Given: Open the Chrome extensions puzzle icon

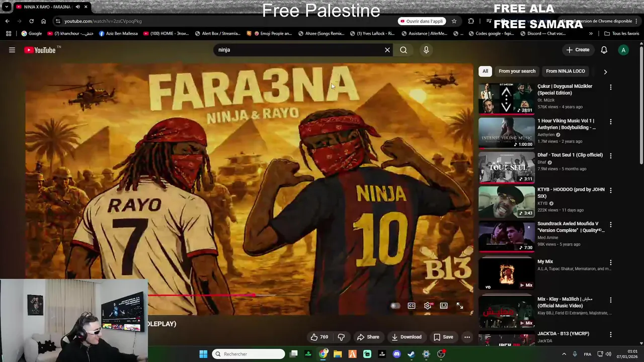Looking at the screenshot, I should [471, 21].
